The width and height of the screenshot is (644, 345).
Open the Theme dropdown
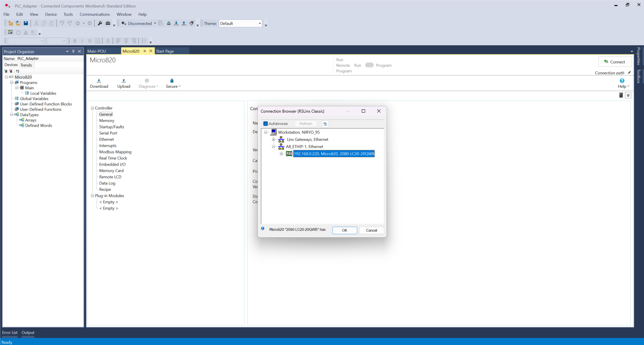pos(259,23)
